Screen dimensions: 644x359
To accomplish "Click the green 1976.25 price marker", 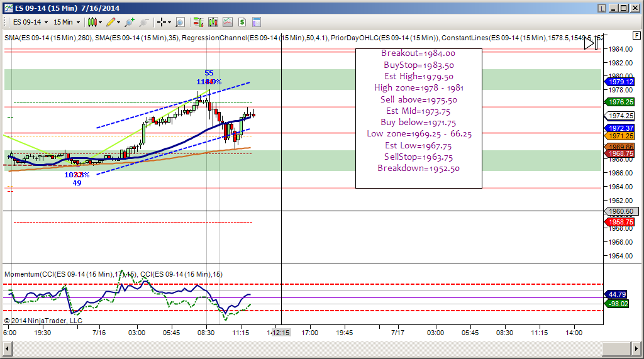I will tap(619, 102).
